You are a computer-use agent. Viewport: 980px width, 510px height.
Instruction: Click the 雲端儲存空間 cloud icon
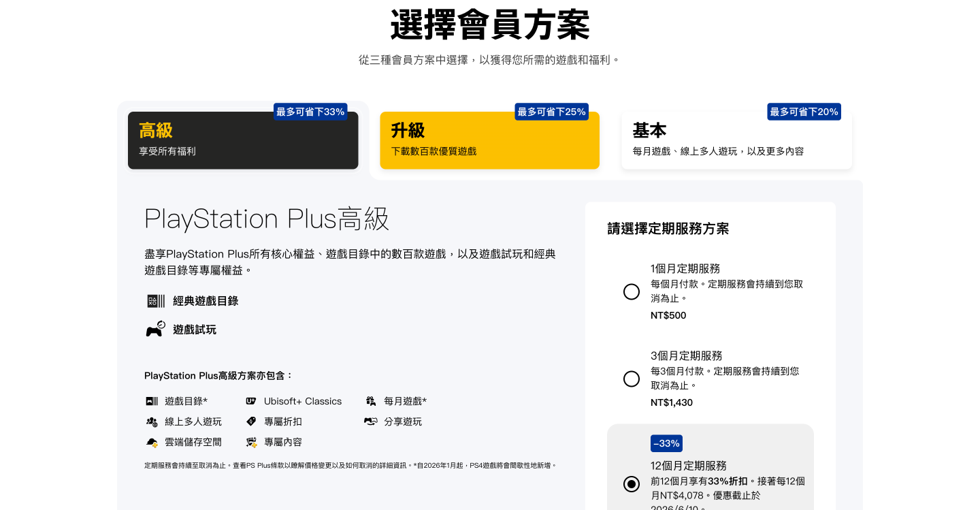pos(152,442)
